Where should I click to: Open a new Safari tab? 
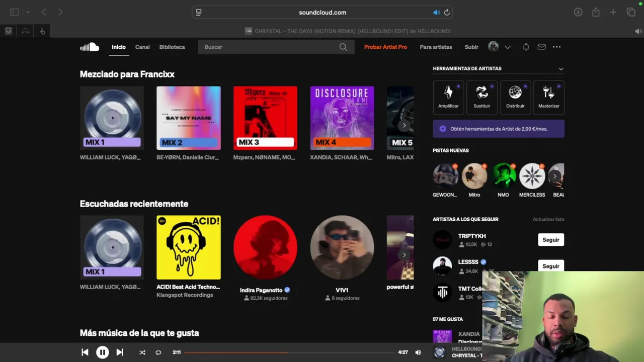(x=613, y=12)
